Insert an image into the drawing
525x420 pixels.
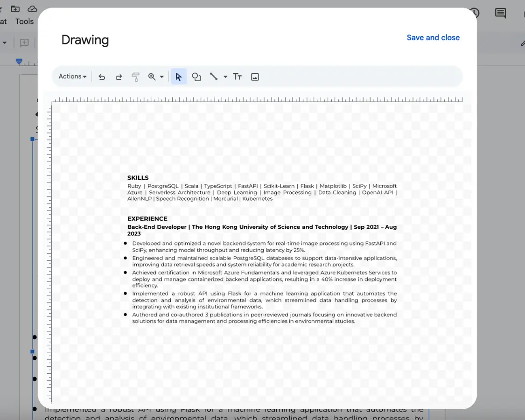point(255,76)
